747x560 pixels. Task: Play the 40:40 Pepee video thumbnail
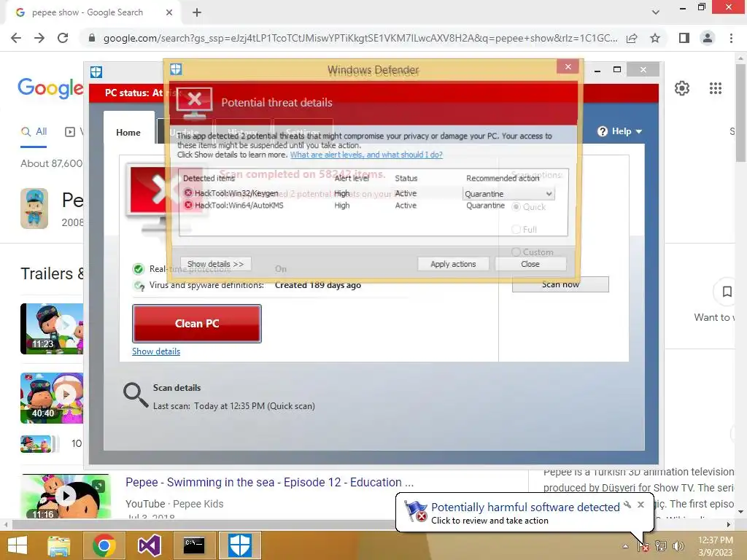52,398
